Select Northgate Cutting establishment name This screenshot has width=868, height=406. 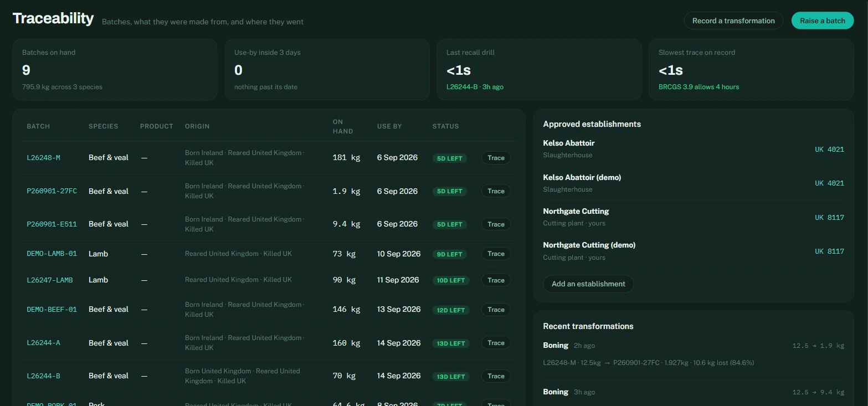coord(576,211)
